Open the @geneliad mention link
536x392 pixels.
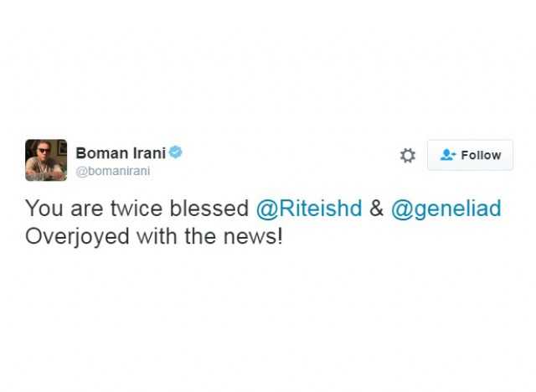coord(446,209)
